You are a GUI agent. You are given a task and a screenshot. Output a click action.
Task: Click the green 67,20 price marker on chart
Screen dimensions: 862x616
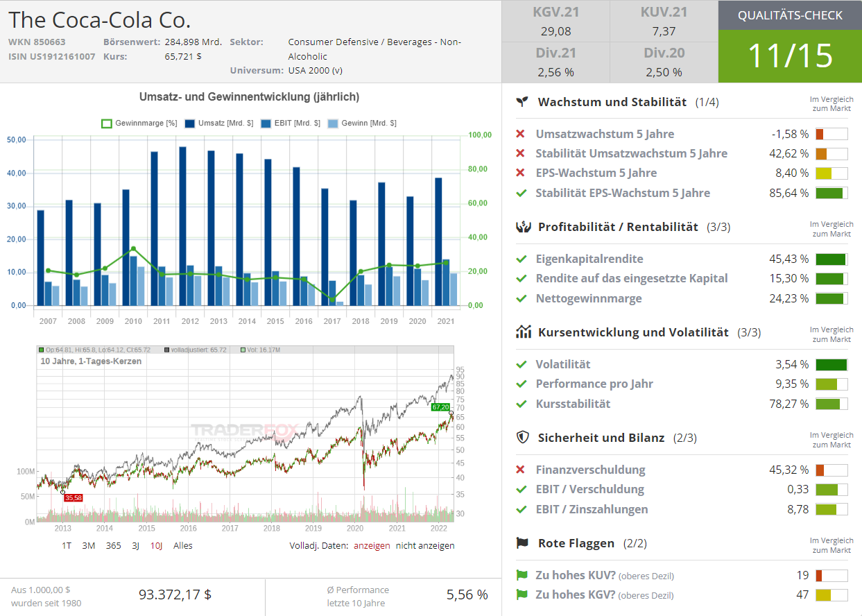click(x=440, y=407)
